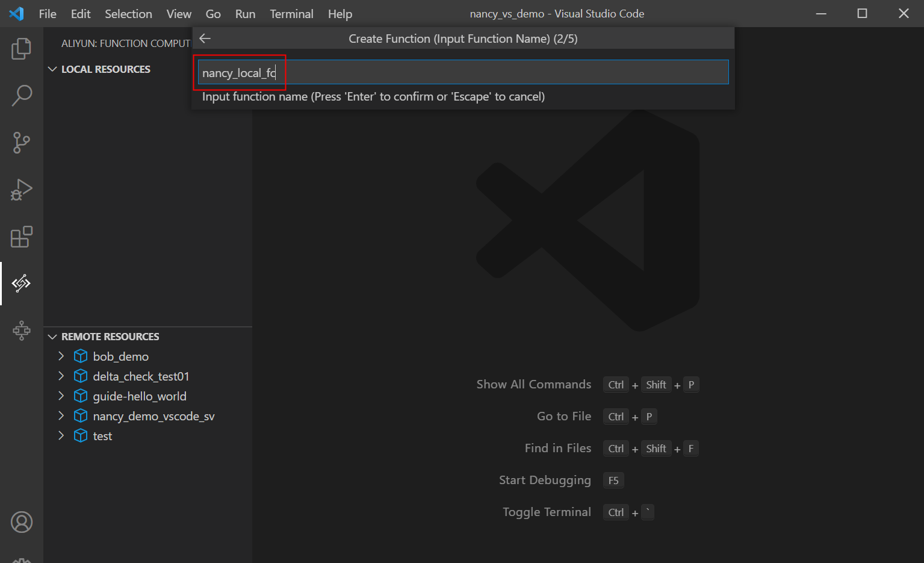Click the Go to File label
Screen dimensions: 924x563
564,416
